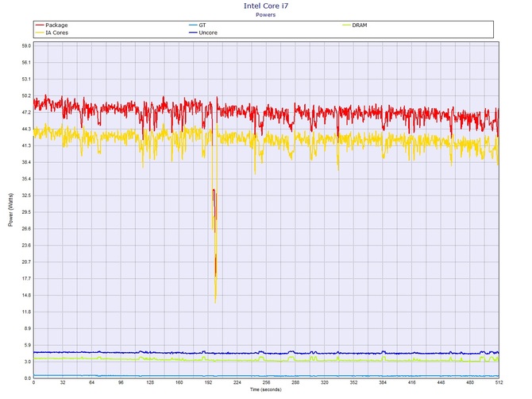Click the 256 seconds time tick
The image size is (532, 399).
click(266, 382)
